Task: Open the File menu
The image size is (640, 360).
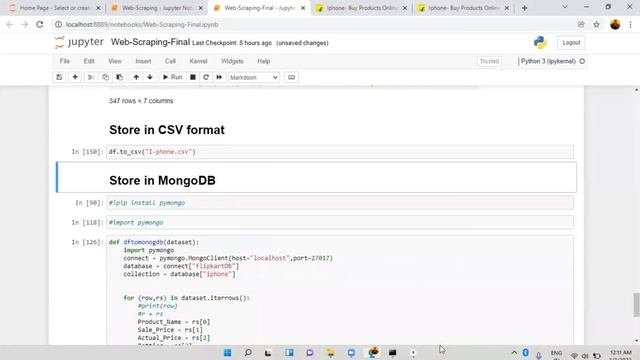Action: [64, 61]
